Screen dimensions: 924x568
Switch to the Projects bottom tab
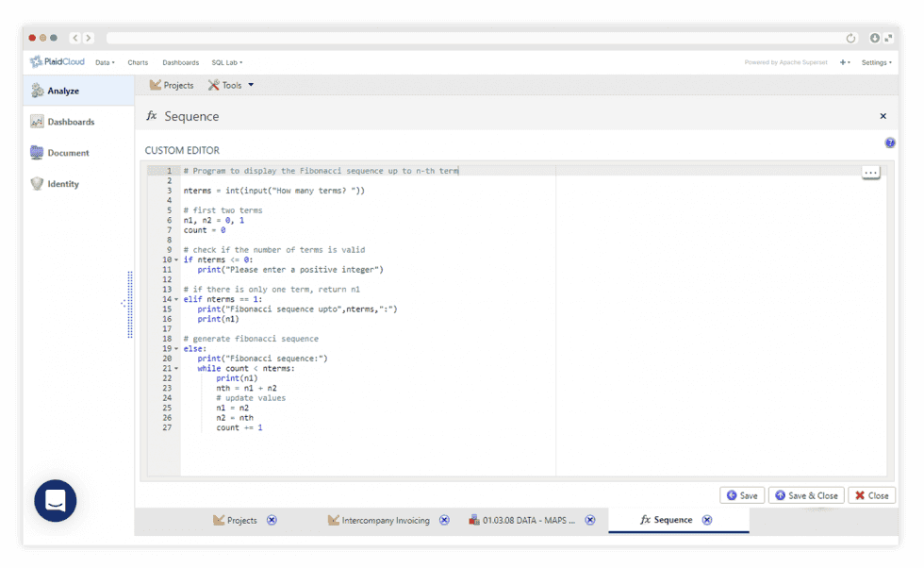[x=235, y=520]
